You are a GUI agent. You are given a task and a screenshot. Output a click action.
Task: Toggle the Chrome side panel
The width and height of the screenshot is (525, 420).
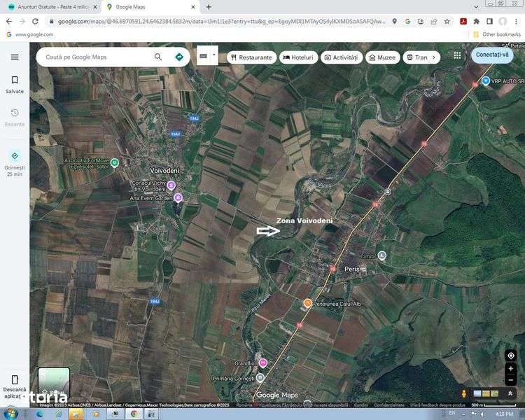click(489, 22)
